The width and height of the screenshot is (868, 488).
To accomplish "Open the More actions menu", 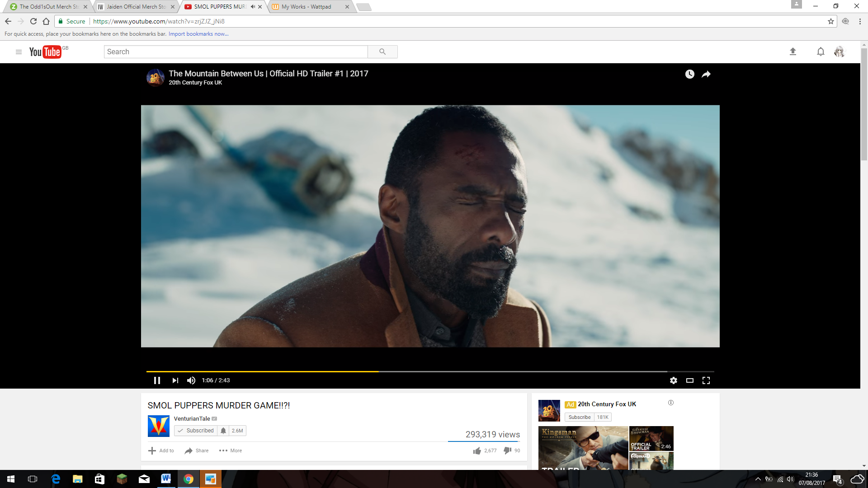I will click(x=231, y=450).
